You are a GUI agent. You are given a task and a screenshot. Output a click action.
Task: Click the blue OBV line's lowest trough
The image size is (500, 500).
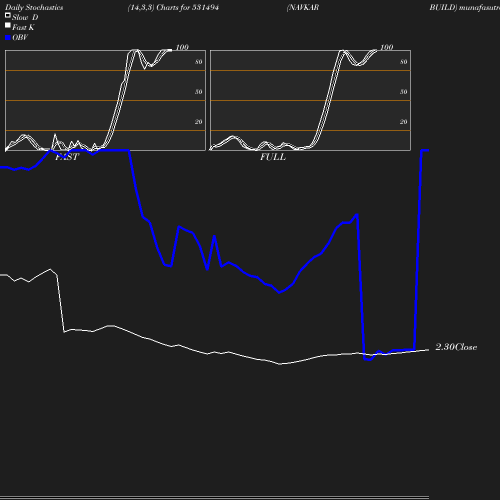point(368,359)
